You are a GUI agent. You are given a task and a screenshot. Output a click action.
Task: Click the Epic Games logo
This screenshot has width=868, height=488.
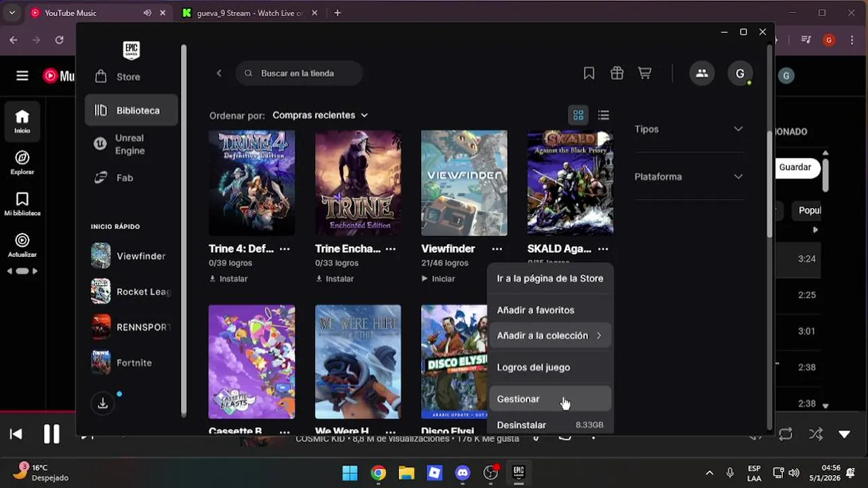131,50
